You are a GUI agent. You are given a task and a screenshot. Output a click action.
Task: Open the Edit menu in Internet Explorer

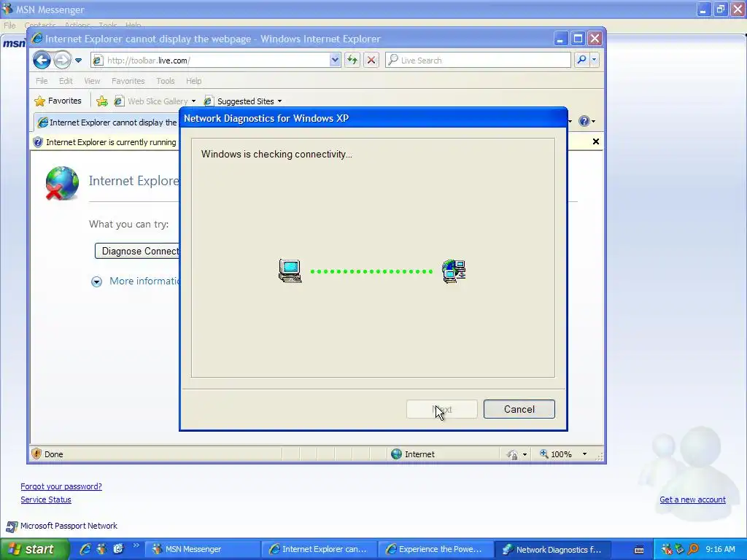pos(66,81)
